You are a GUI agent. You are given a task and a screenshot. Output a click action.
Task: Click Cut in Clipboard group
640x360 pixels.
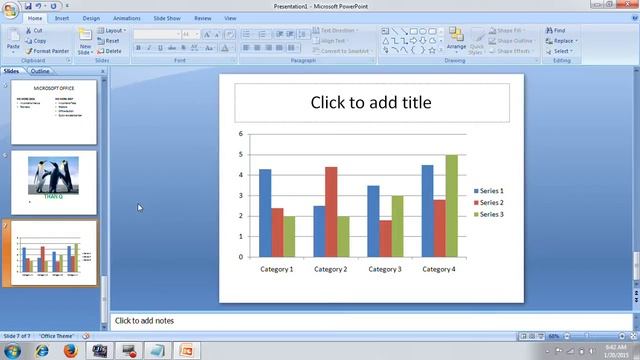point(34,31)
